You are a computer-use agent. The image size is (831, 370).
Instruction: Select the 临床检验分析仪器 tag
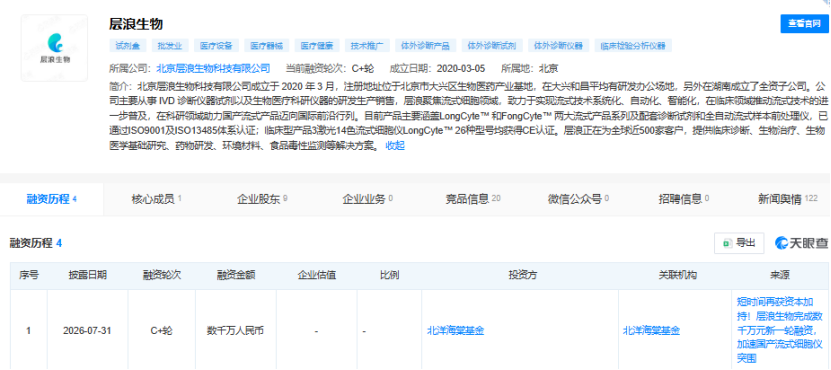pos(633,46)
